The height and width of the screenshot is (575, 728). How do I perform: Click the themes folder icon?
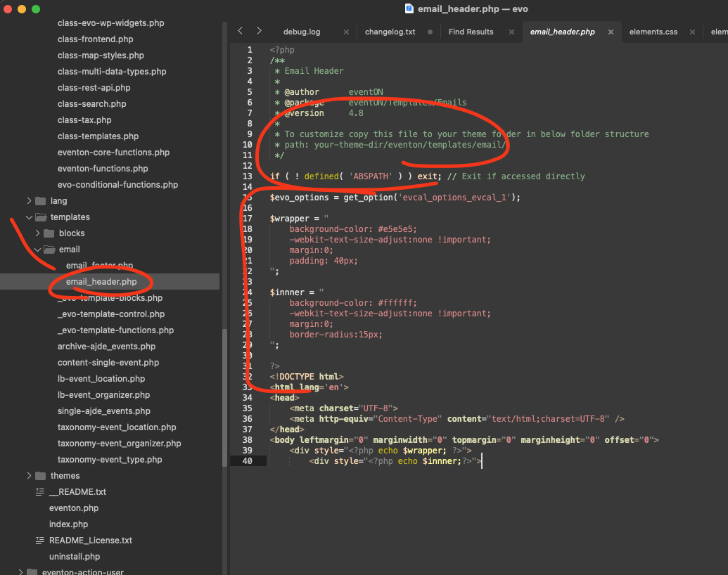point(41,476)
